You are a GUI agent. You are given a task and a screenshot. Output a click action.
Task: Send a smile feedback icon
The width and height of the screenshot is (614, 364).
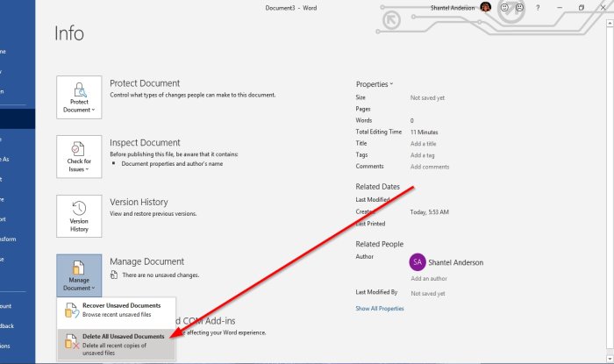pos(504,7)
